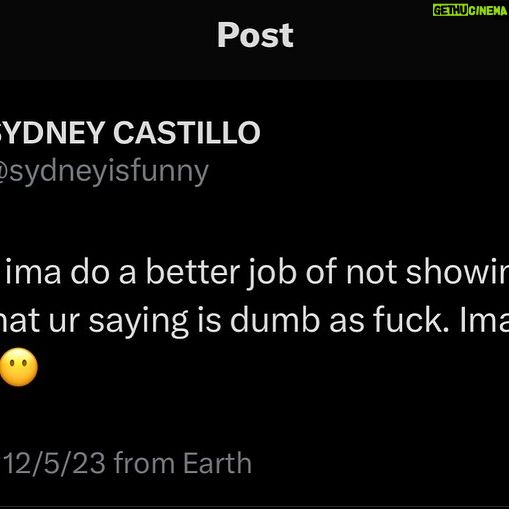
Task: Click the GETHU CINEMA watermark logo
Action: click(470, 10)
